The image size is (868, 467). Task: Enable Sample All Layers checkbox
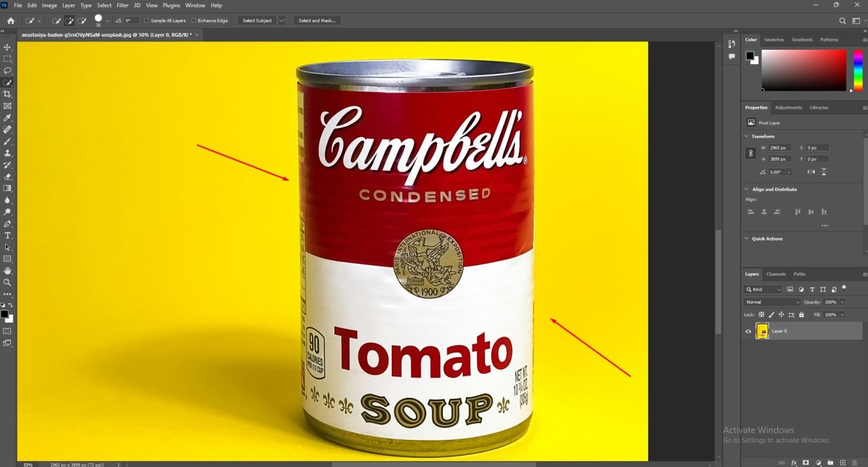coord(146,21)
